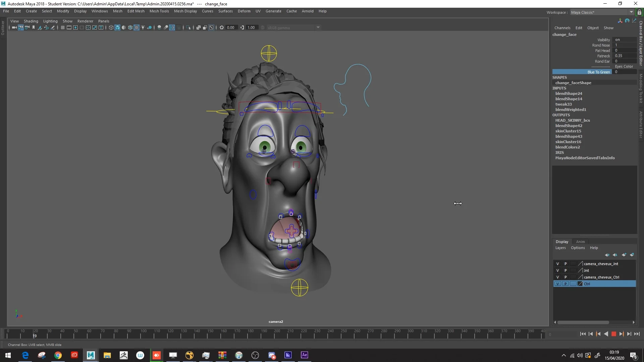Open the Channels menu in Channel Box
This screenshot has height=362, width=644.
click(x=562, y=28)
